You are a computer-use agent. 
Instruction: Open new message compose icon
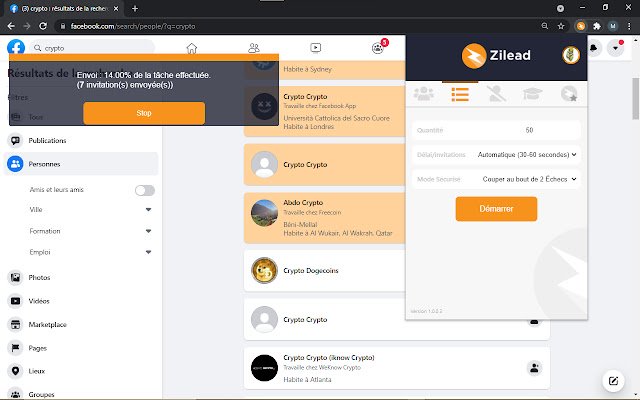pos(613,381)
